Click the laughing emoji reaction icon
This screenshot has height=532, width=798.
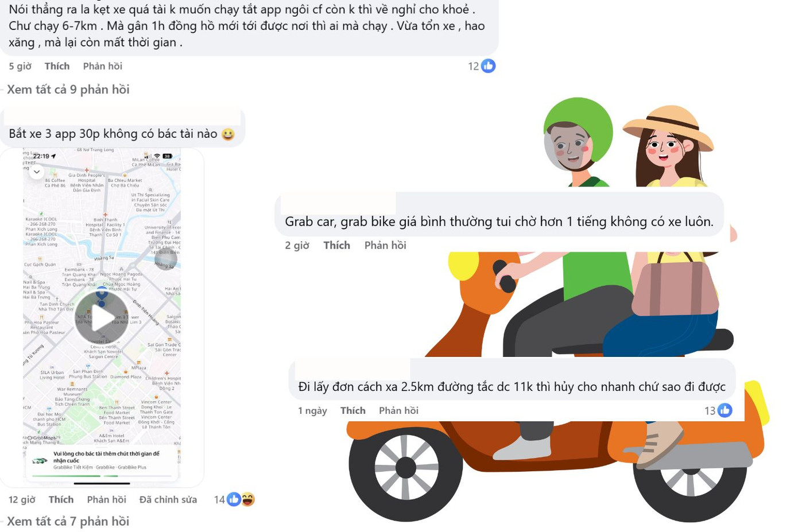pyautogui.click(x=247, y=499)
